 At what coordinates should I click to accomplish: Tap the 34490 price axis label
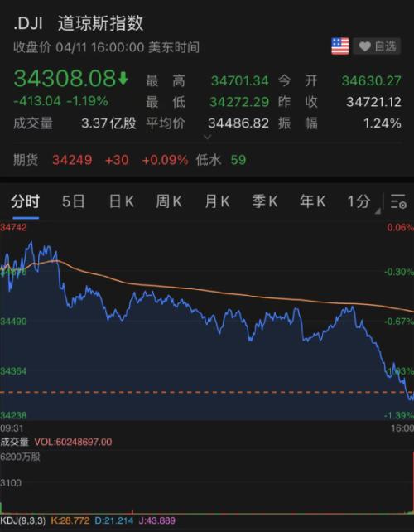(13, 321)
